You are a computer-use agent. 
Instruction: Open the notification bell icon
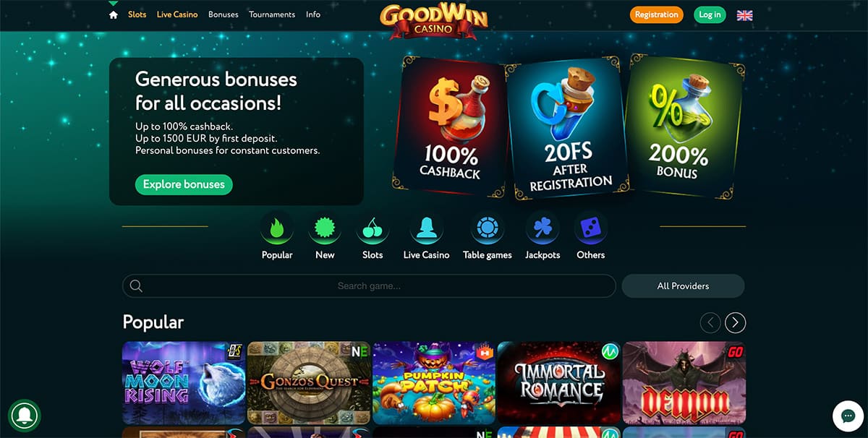click(24, 415)
